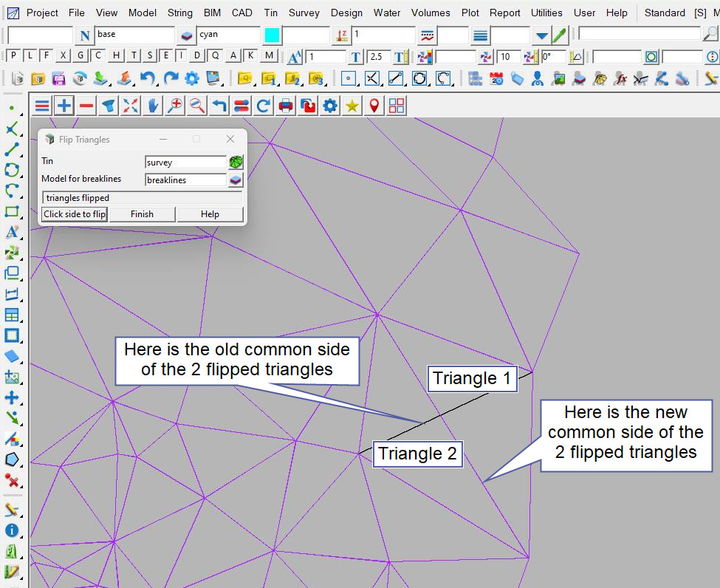The image size is (720, 588).
Task: Open breaklines model selection list
Action: point(236,180)
